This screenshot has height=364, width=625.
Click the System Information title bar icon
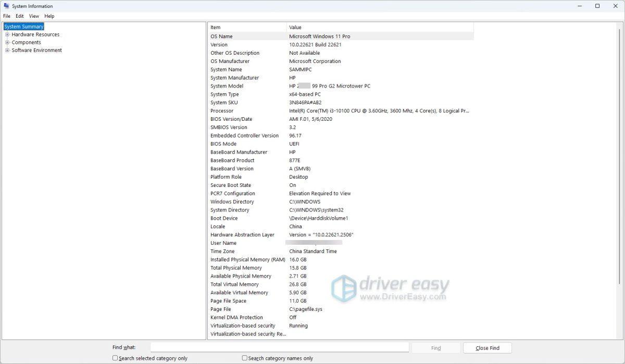(x=6, y=6)
